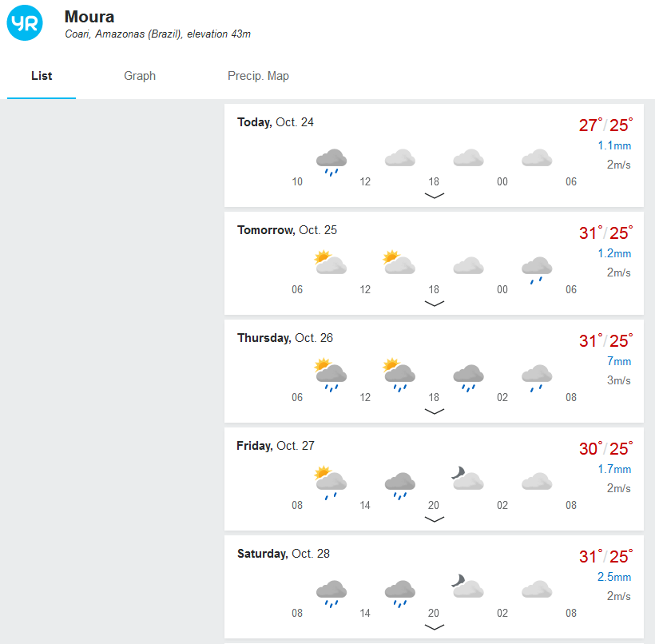
Task: Click Tomorrow's 18–00 cloudy icon
Action: point(468,265)
